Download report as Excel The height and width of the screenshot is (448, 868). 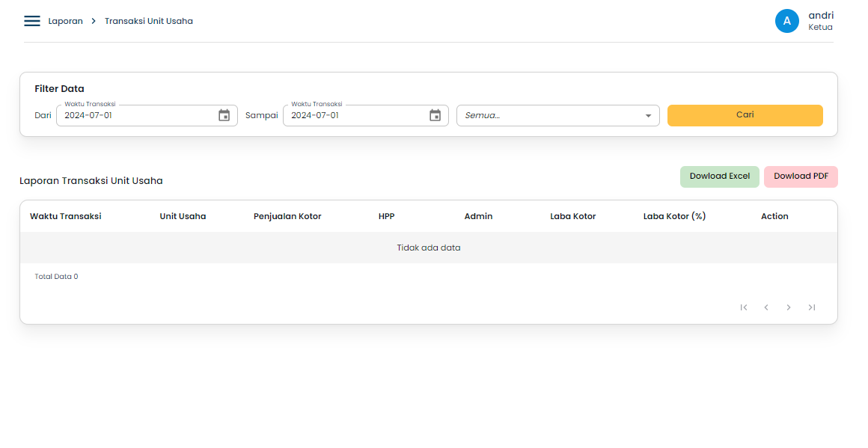tap(719, 177)
